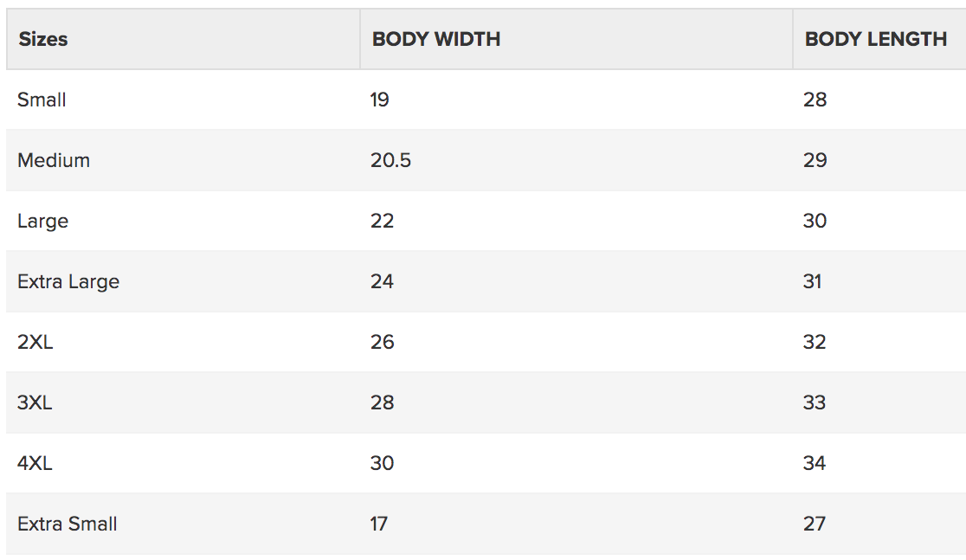Select body length value 27 for Extra Small
The width and height of the screenshot is (966, 560).
tap(815, 524)
